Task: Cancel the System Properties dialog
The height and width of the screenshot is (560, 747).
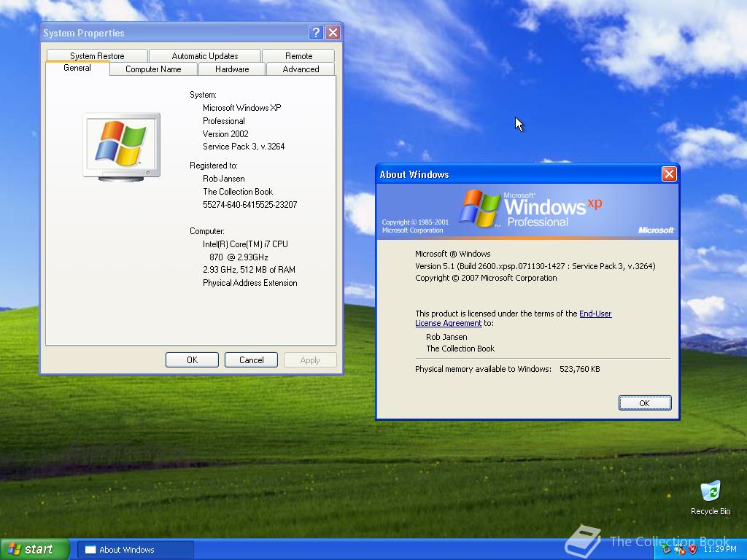Action: pyautogui.click(x=250, y=359)
